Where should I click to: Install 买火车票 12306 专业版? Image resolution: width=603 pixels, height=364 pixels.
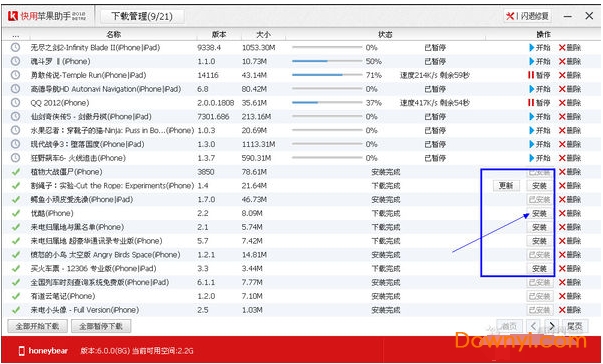point(539,269)
